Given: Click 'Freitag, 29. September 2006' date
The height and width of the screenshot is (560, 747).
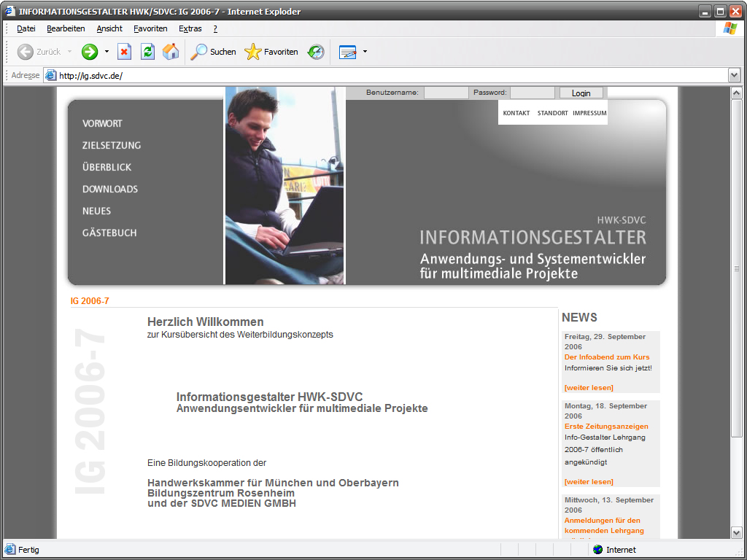Looking at the screenshot, I should pos(605,341).
